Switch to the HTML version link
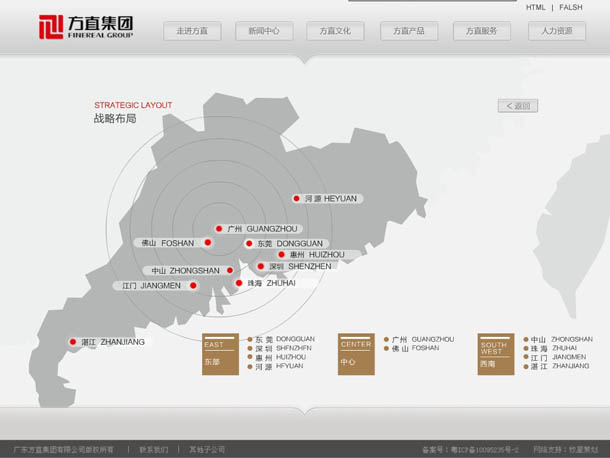This screenshot has width=610, height=458. [x=536, y=7]
